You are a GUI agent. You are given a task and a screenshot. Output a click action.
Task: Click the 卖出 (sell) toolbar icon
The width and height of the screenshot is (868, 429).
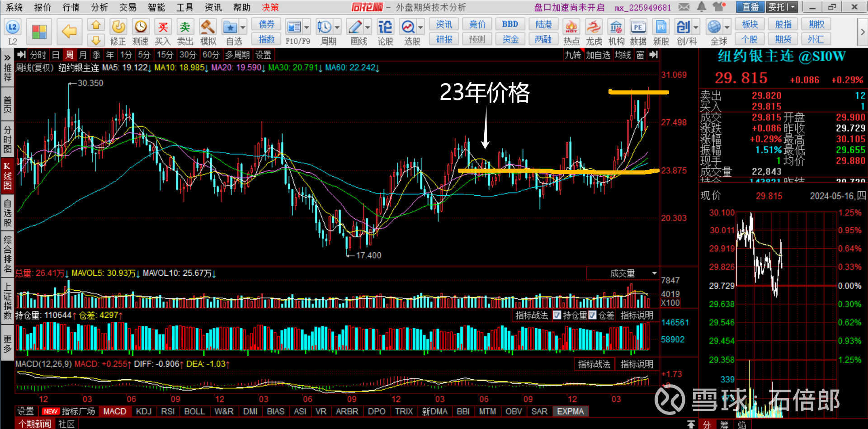[185, 28]
